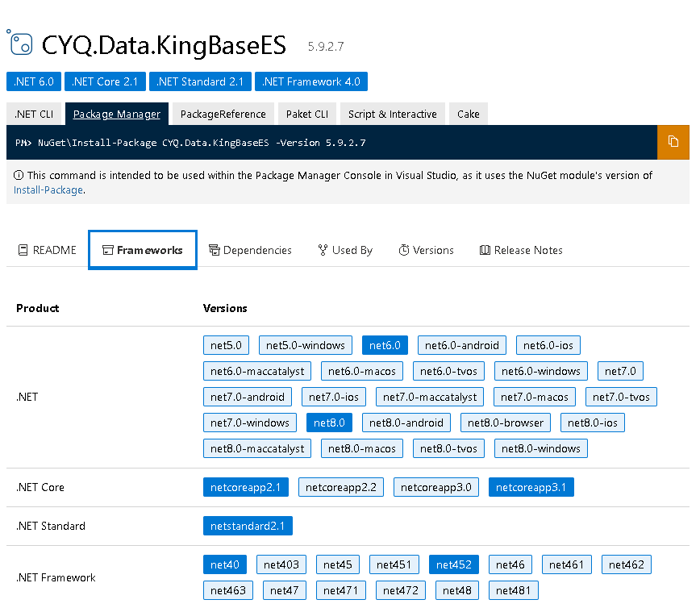Image resolution: width=700 pixels, height=608 pixels.
Task: Copy the Install-Package command to clipboard
Action: (x=673, y=142)
